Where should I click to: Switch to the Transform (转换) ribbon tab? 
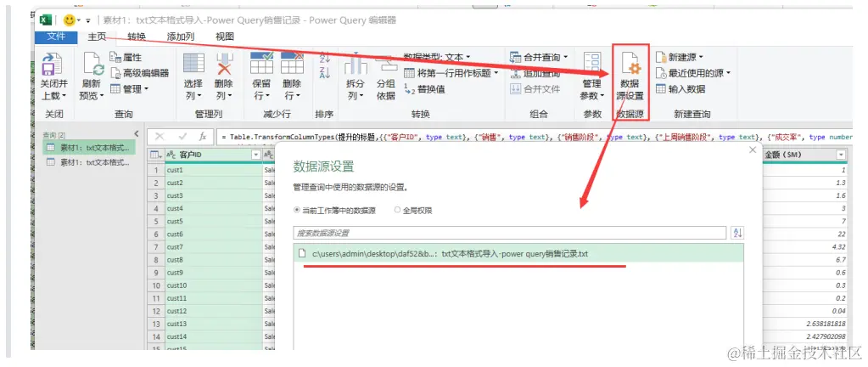[x=137, y=37]
